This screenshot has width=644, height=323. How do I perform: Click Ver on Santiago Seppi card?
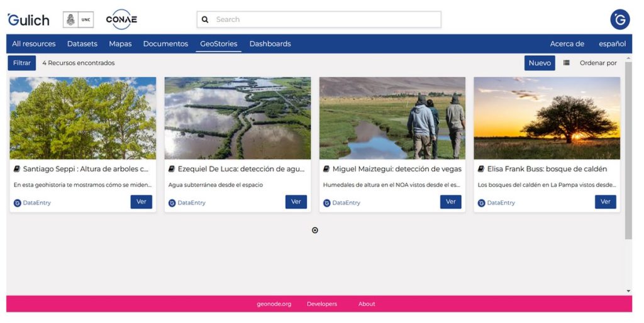click(142, 202)
